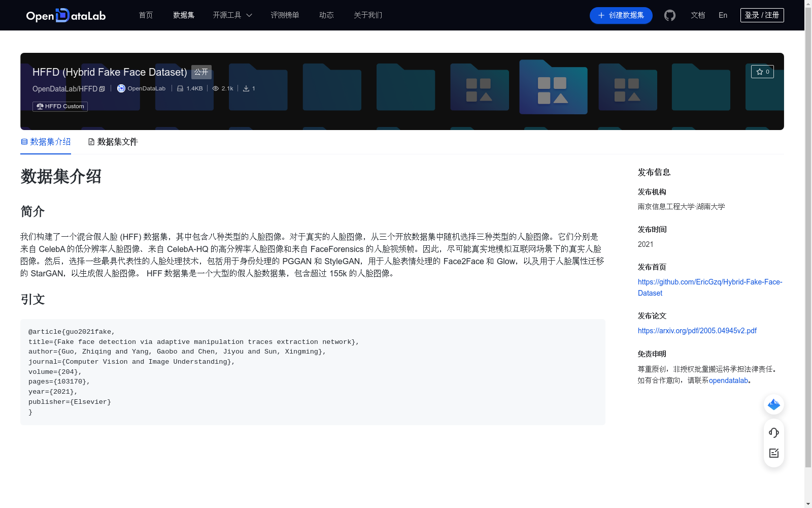
Task: Click the 登录 / 注册 button
Action: (x=762, y=15)
